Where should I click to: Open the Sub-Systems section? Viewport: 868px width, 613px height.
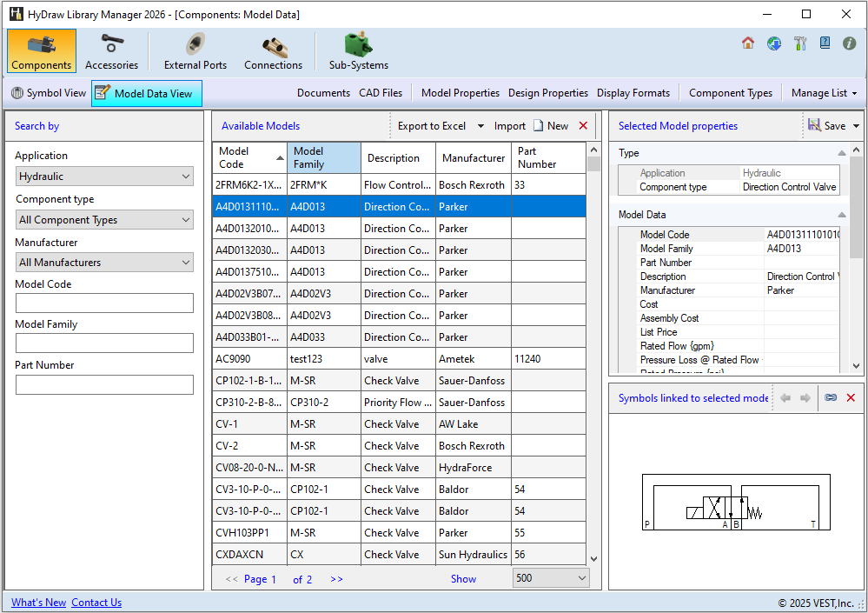[x=358, y=51]
